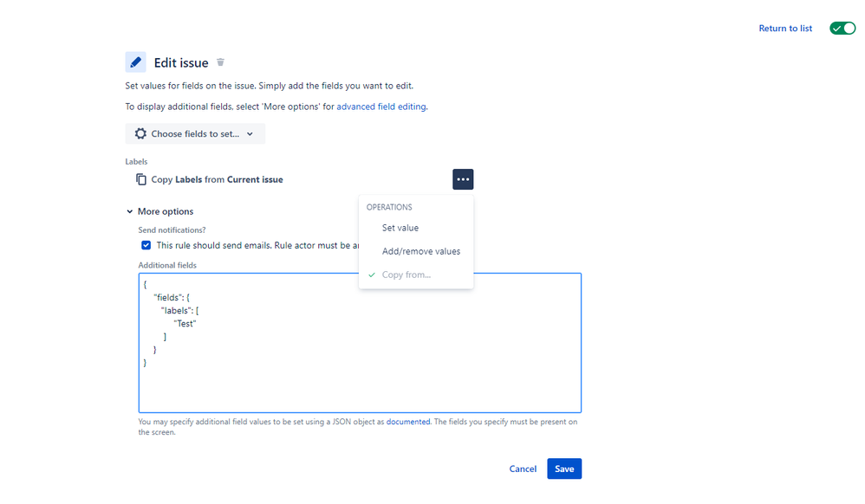865x504 pixels.
Task: Click Return to list link
Action: point(785,28)
